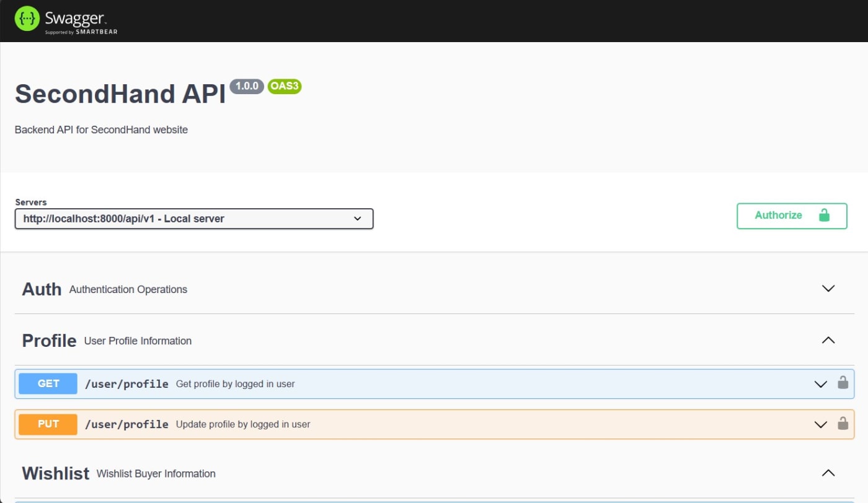This screenshot has height=503, width=868.
Task: Click 'Get profile by logged in user' description
Action: pyautogui.click(x=236, y=384)
